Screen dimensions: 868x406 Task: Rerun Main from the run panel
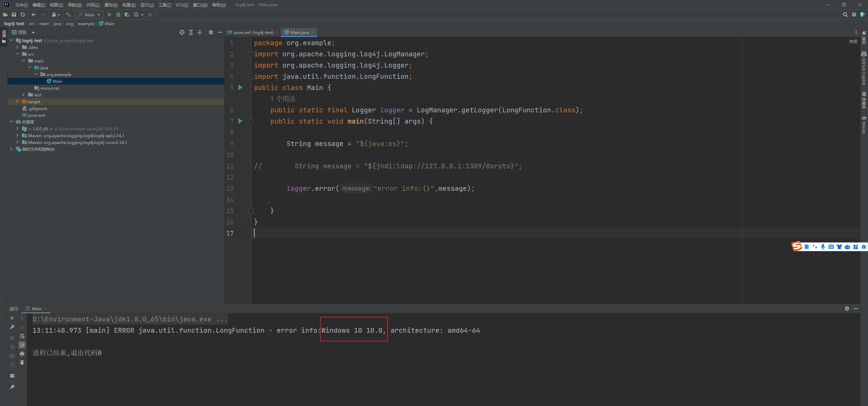(x=12, y=318)
